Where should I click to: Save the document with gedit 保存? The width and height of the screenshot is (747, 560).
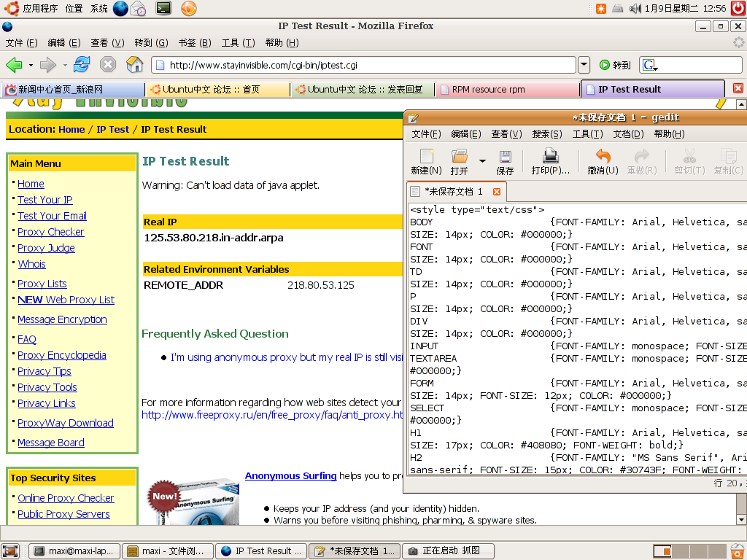click(505, 163)
